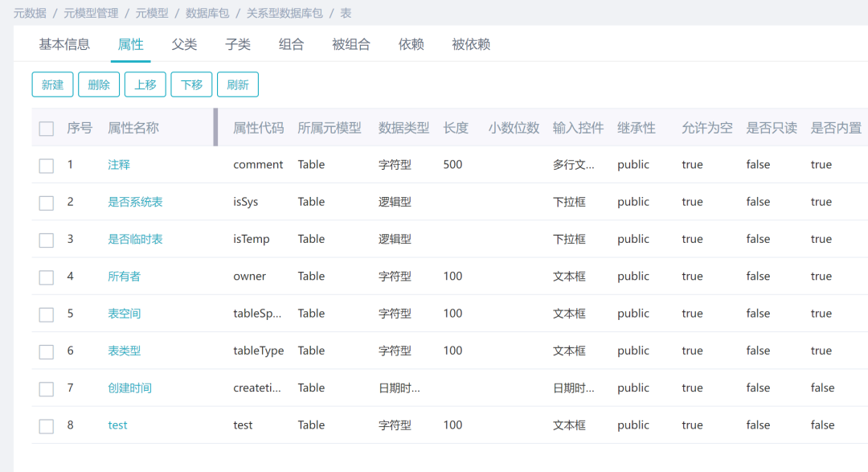Click the 长度 column header
The height and width of the screenshot is (472, 868).
tap(457, 128)
